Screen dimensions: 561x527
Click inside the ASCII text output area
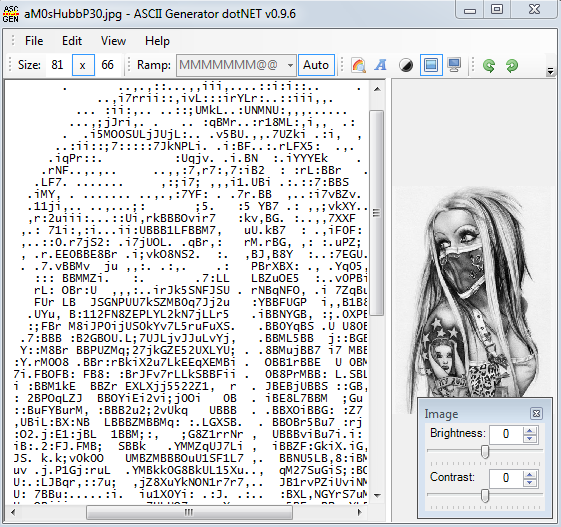coord(187,292)
